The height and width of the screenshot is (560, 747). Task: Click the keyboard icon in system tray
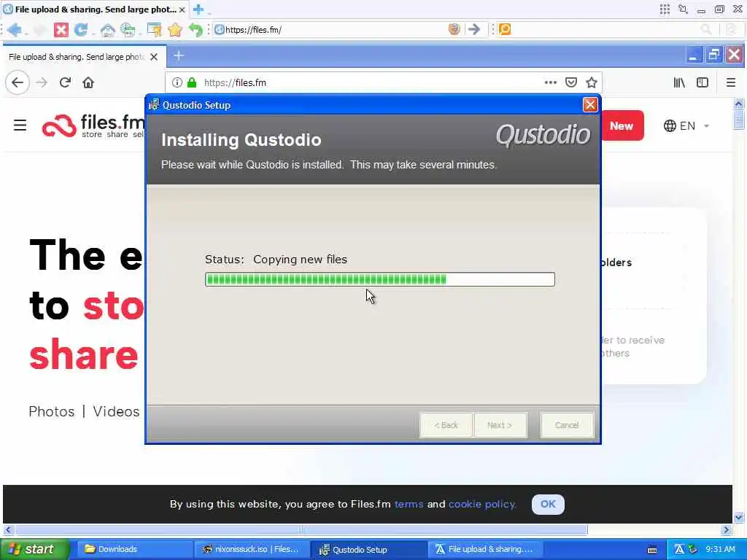click(x=652, y=550)
